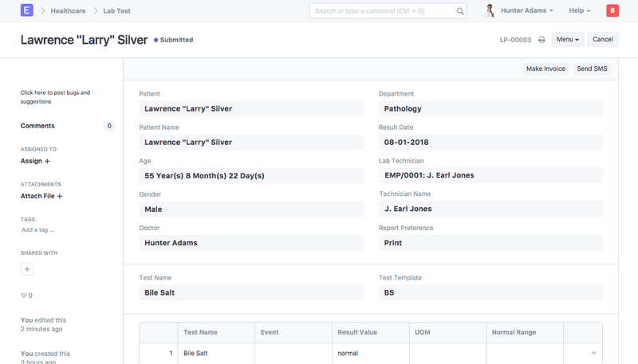Open the Help dropdown menu
The image size is (638, 364).
pyautogui.click(x=579, y=11)
